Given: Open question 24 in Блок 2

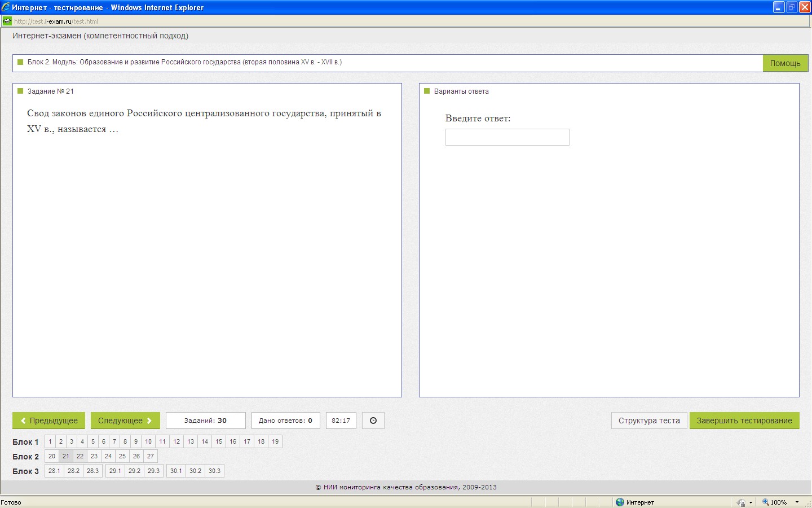Looking at the screenshot, I should pyautogui.click(x=108, y=456).
